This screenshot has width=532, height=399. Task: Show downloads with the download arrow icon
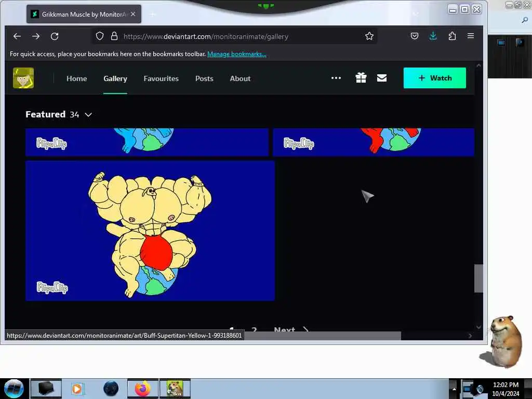pos(433,36)
